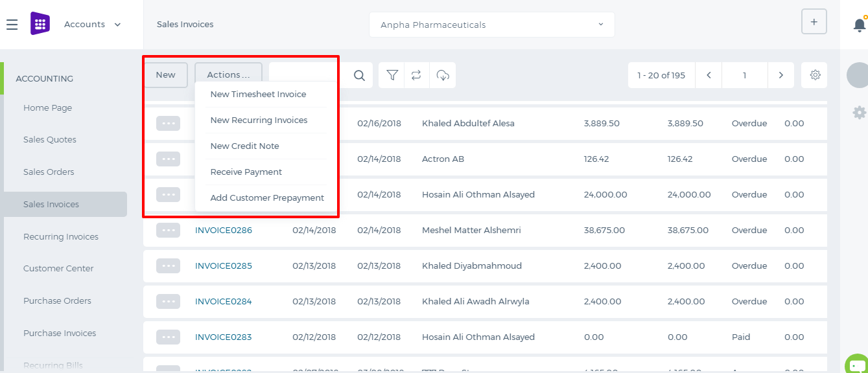
Task: Click the cloud download export icon
Action: 443,75
